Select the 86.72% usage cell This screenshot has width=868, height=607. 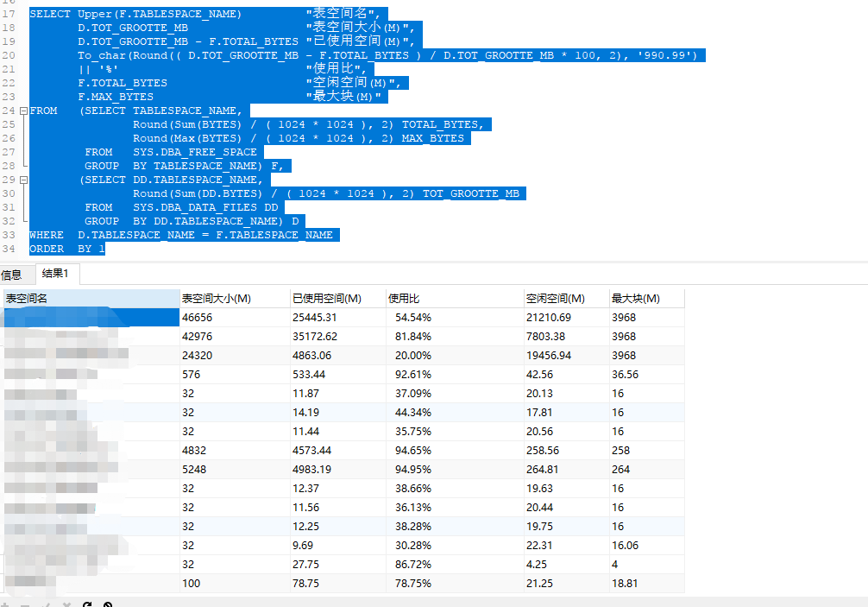click(455, 564)
